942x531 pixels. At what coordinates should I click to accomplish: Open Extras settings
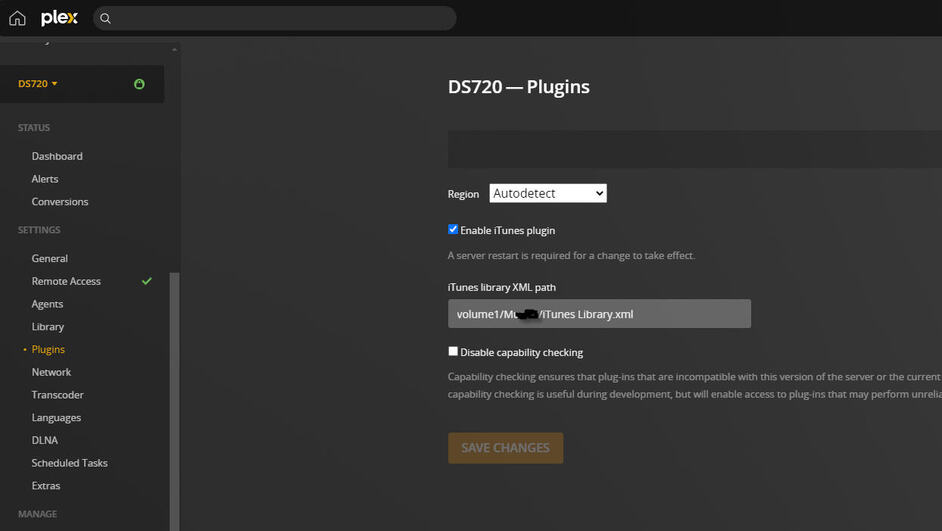click(x=46, y=486)
